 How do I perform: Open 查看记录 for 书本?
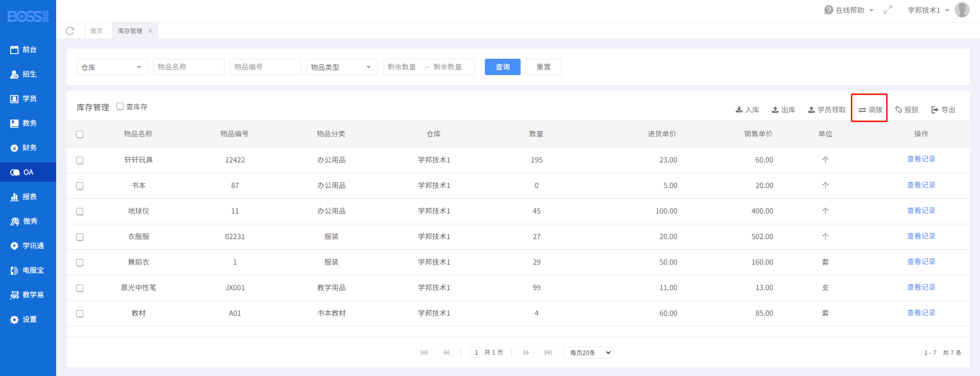(921, 185)
